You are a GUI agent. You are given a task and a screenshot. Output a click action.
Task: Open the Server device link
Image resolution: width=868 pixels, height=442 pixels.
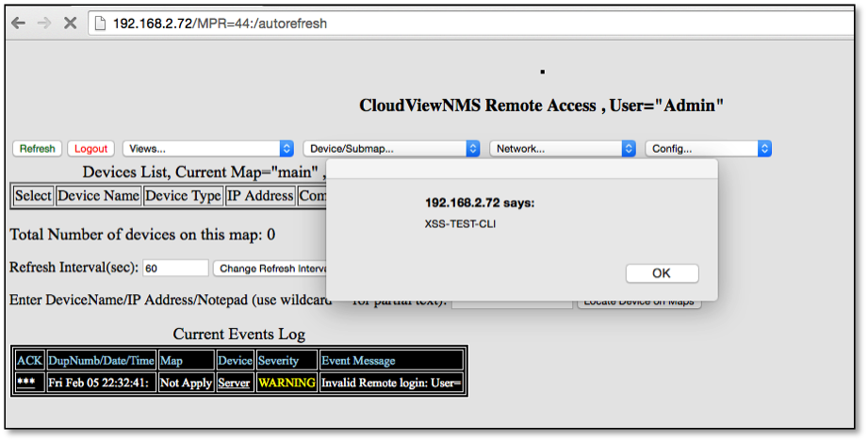pos(235,384)
